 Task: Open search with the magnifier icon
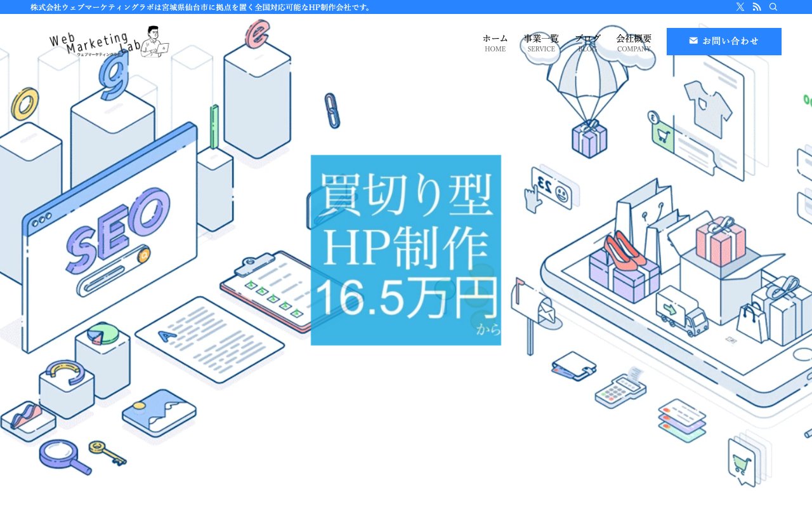(773, 7)
